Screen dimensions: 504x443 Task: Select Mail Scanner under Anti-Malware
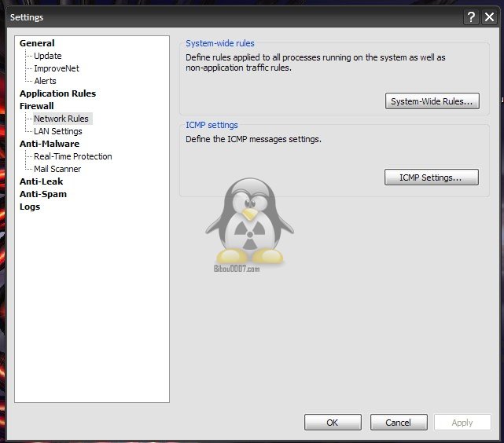click(x=57, y=169)
